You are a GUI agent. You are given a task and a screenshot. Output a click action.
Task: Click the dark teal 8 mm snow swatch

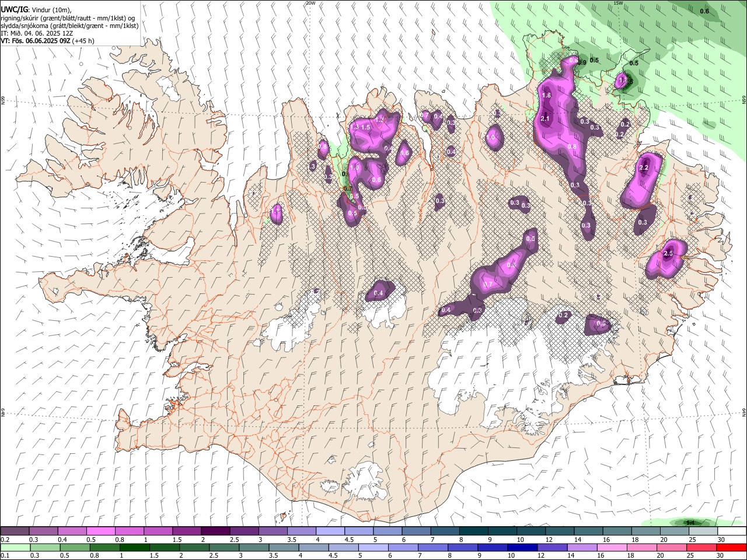[x=474, y=531]
